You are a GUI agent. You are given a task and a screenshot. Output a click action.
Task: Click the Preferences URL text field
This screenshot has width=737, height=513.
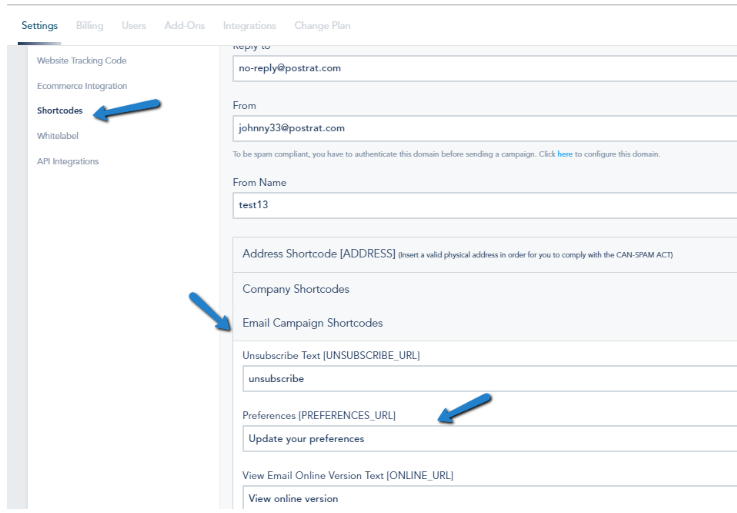(x=490, y=439)
